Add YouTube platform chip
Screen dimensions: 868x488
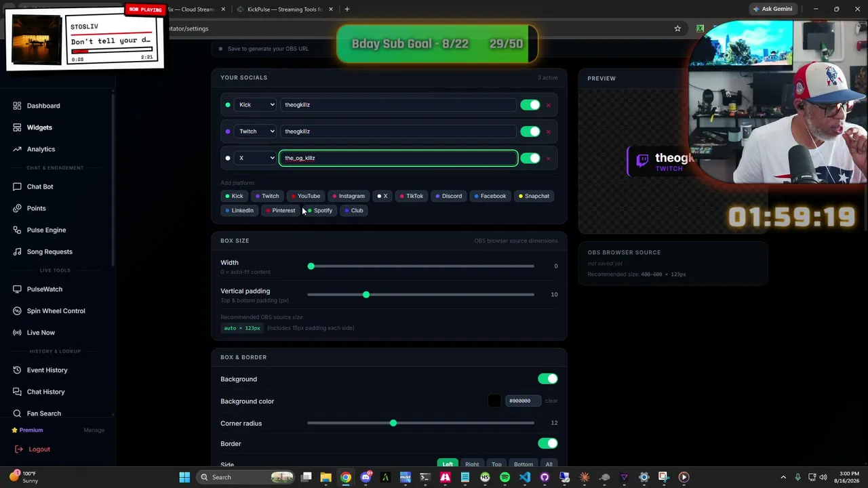tap(305, 196)
